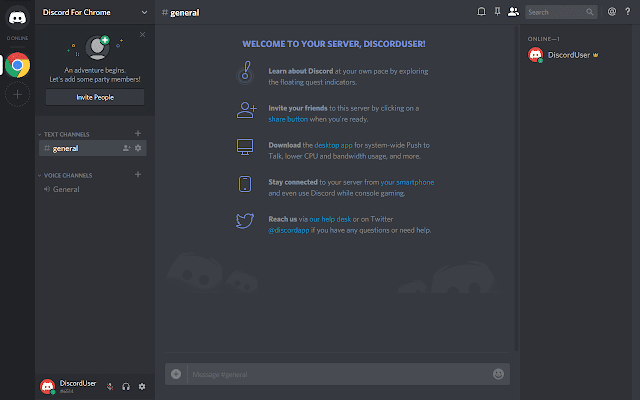Click the chat area scrollbar

click(517, 188)
